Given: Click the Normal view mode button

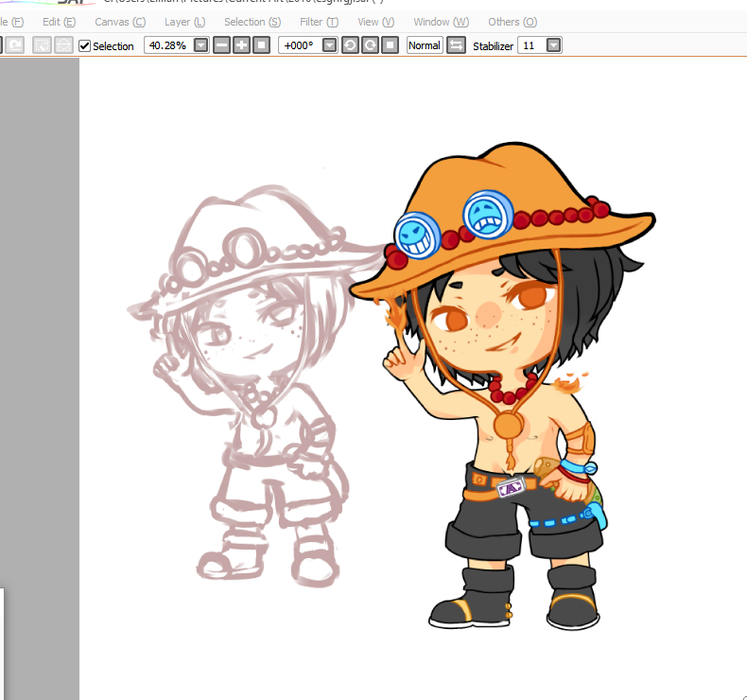Looking at the screenshot, I should tap(425, 45).
